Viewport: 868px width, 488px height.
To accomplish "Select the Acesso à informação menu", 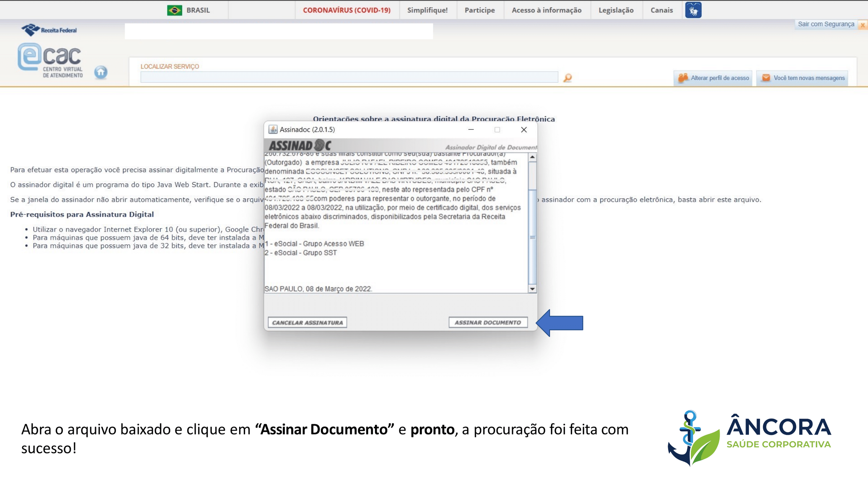I will [x=546, y=10].
